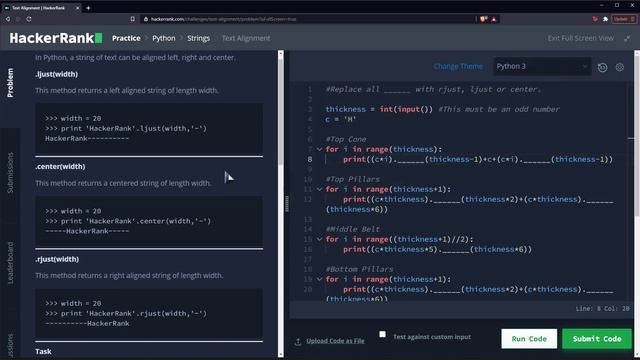Click the panel splitter handle
The height and width of the screenshot is (360, 640).
pyautogui.click(x=287, y=204)
